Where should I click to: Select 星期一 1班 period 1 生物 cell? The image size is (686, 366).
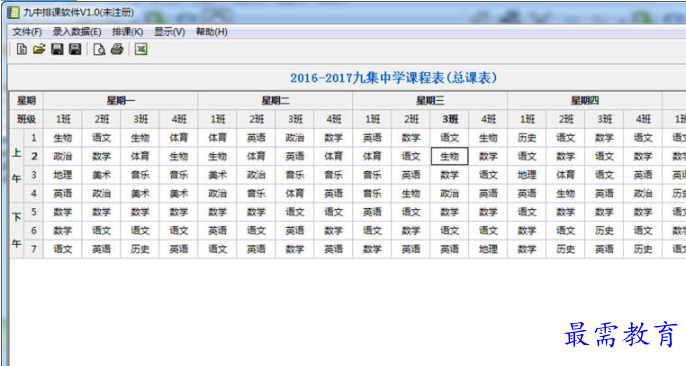pos(63,138)
